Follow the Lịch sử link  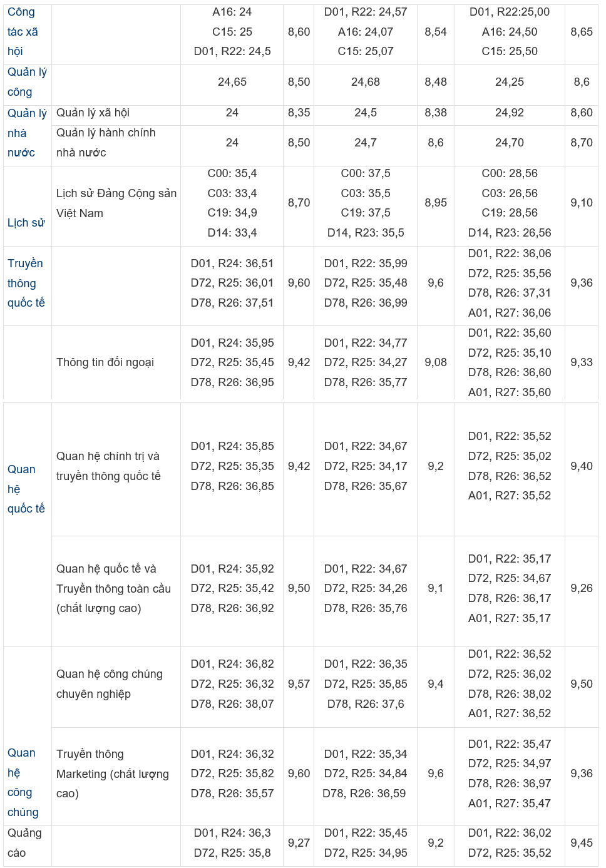click(26, 223)
